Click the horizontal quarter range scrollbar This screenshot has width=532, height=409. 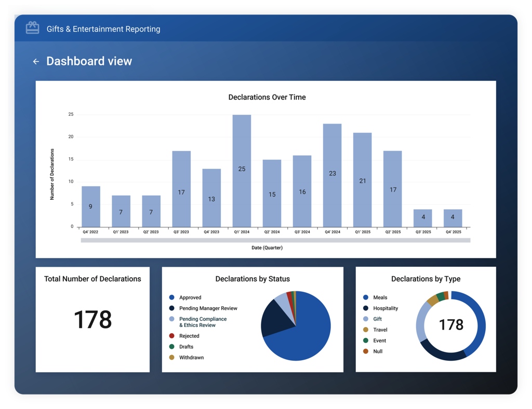coord(275,240)
